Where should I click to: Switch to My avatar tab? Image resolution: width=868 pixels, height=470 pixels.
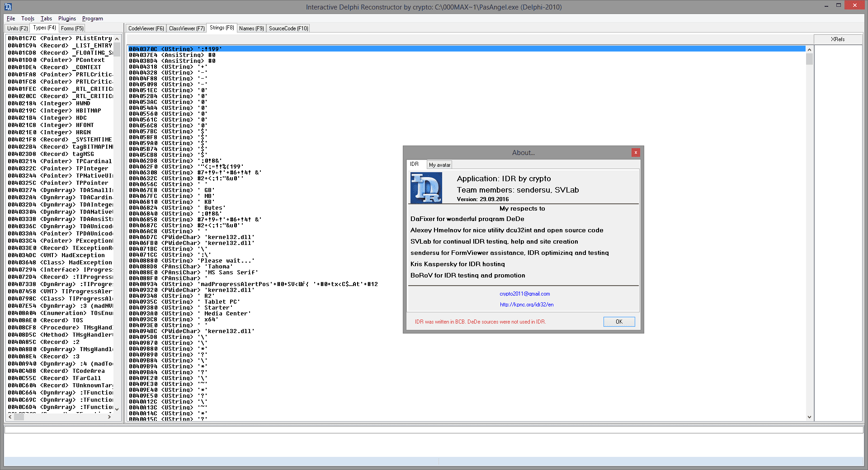pyautogui.click(x=439, y=165)
